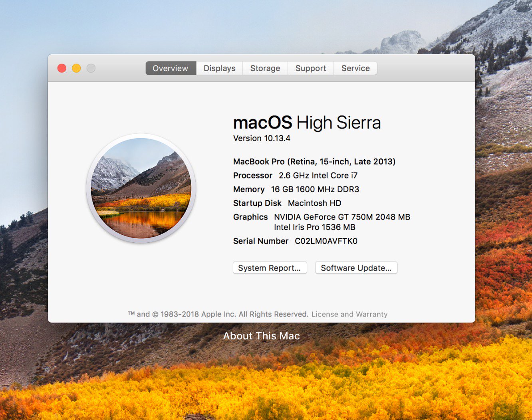Click the Apple copyright notice text
Screen dimensions: 532x420
pos(218,314)
